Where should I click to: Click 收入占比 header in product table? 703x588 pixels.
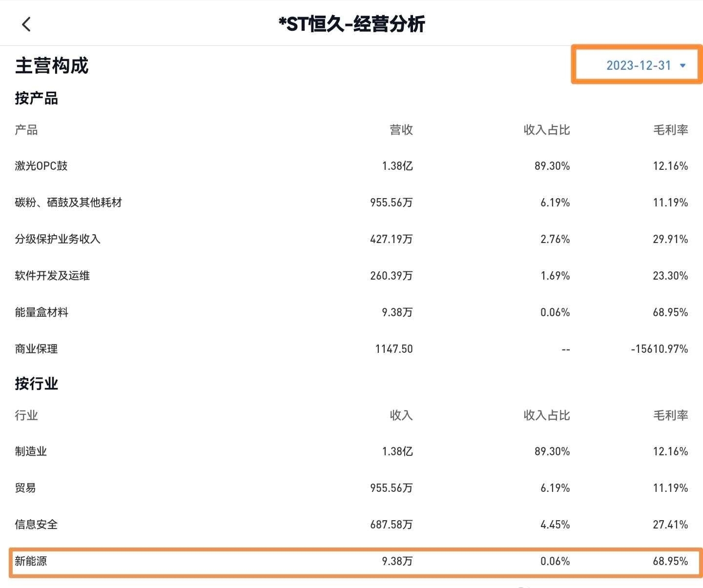coord(547,130)
